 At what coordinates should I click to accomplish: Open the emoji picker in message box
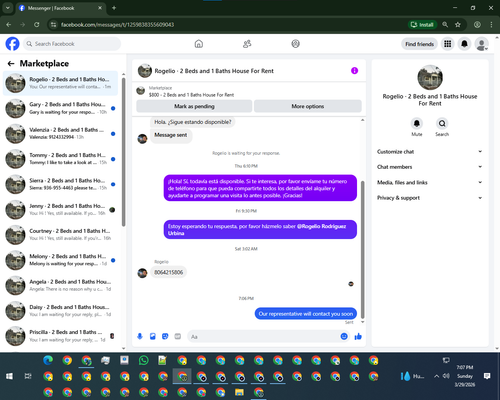tap(344, 336)
